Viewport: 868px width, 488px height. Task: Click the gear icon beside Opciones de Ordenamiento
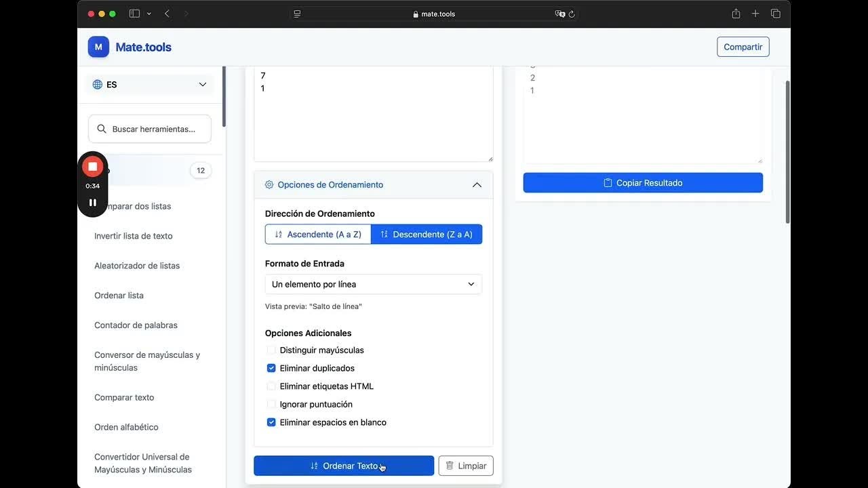coord(269,184)
